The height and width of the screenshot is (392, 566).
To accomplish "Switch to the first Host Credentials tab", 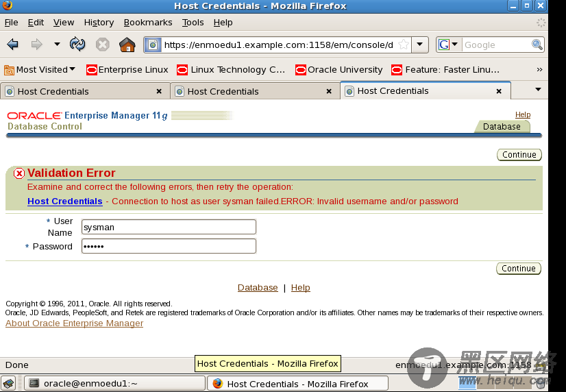I will [x=85, y=91].
